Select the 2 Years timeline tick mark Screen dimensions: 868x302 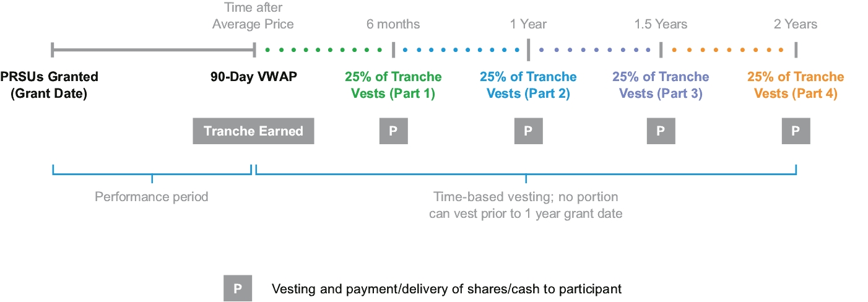796,50
